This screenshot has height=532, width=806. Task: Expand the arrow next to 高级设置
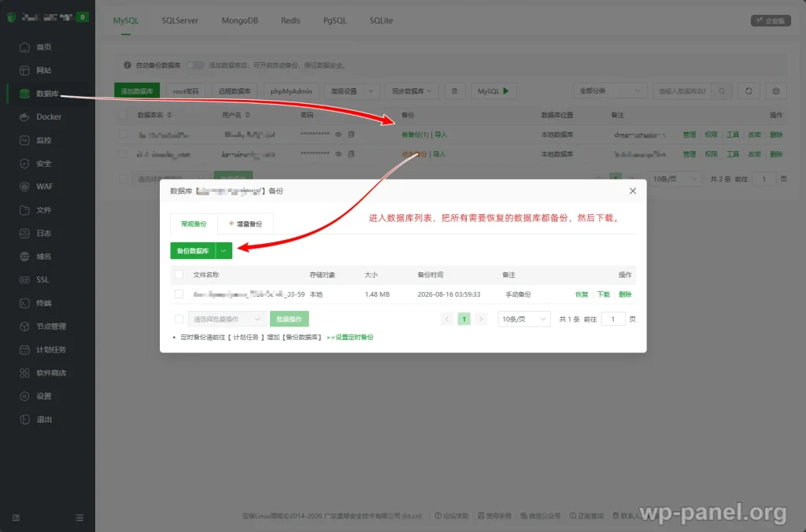coord(372,91)
